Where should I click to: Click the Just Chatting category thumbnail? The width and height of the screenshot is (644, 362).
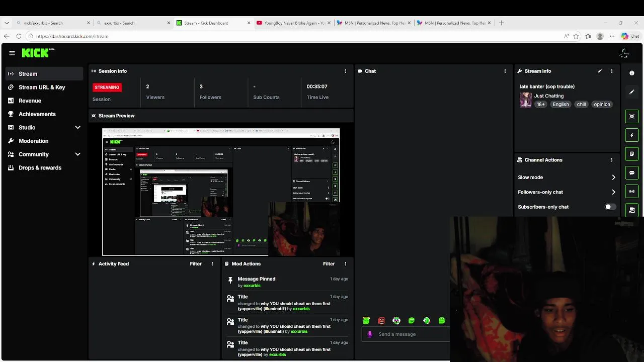point(526,100)
